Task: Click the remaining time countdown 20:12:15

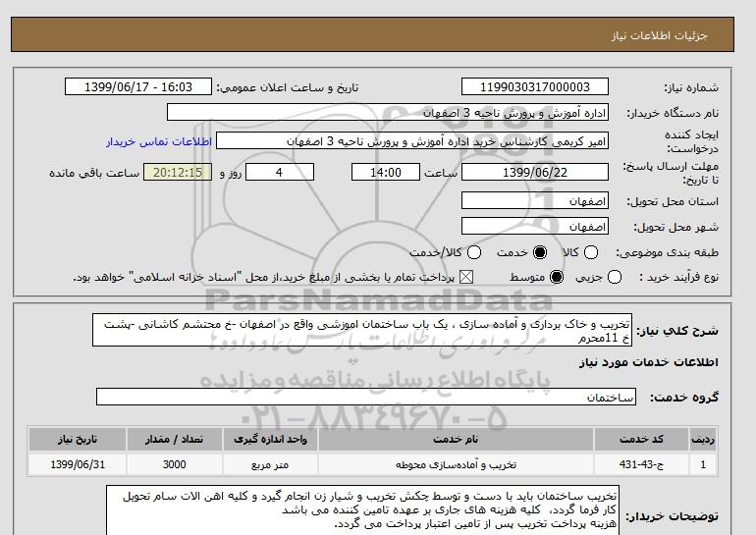Action: pyautogui.click(x=178, y=172)
